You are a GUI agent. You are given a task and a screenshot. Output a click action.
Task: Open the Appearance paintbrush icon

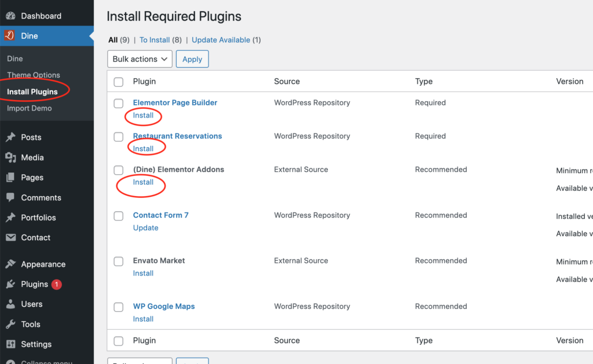(x=10, y=264)
